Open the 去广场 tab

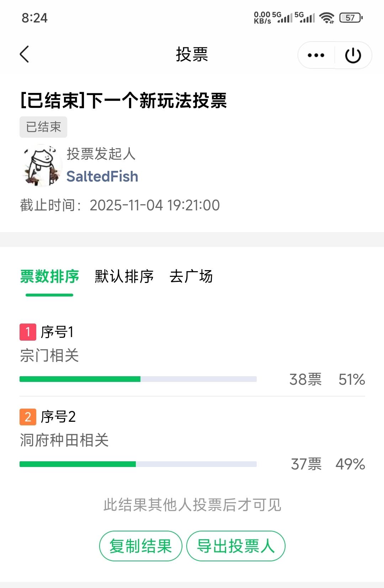tap(191, 277)
